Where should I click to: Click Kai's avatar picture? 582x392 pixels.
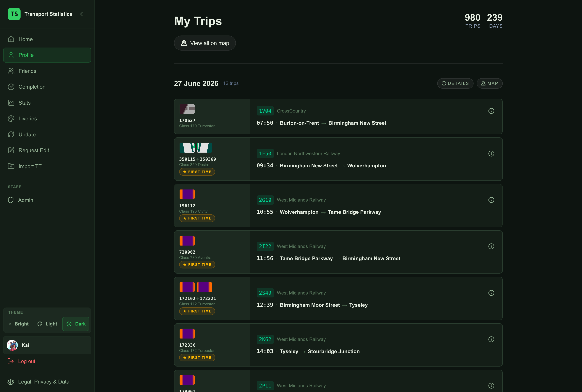coord(12,345)
